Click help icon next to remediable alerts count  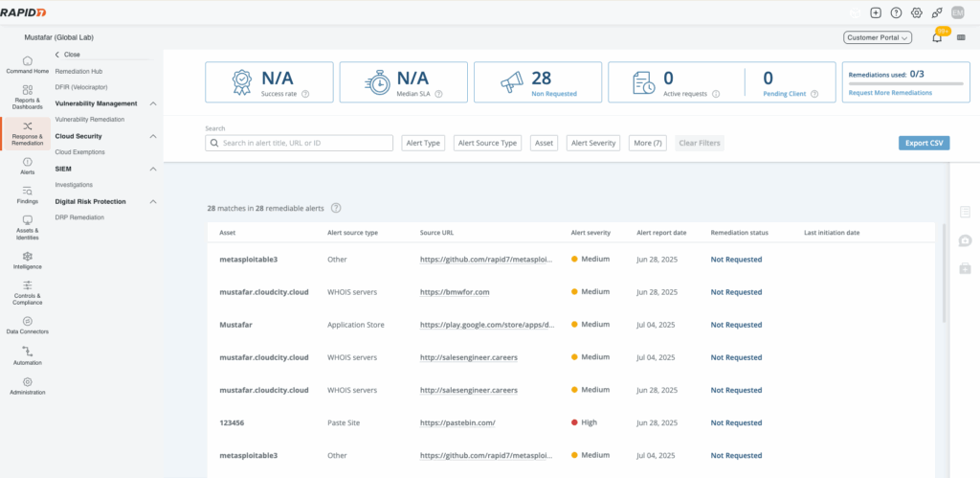click(336, 208)
